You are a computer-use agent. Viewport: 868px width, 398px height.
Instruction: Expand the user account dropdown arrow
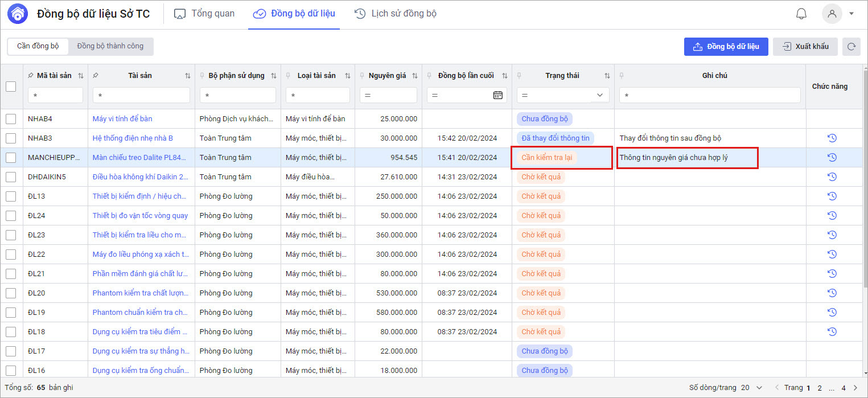coord(851,14)
